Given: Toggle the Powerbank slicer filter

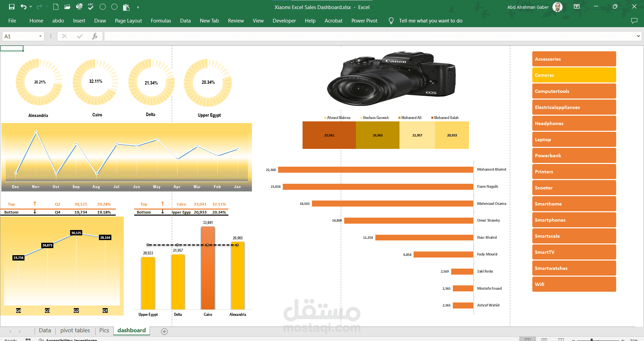Looking at the screenshot, I should [x=574, y=156].
